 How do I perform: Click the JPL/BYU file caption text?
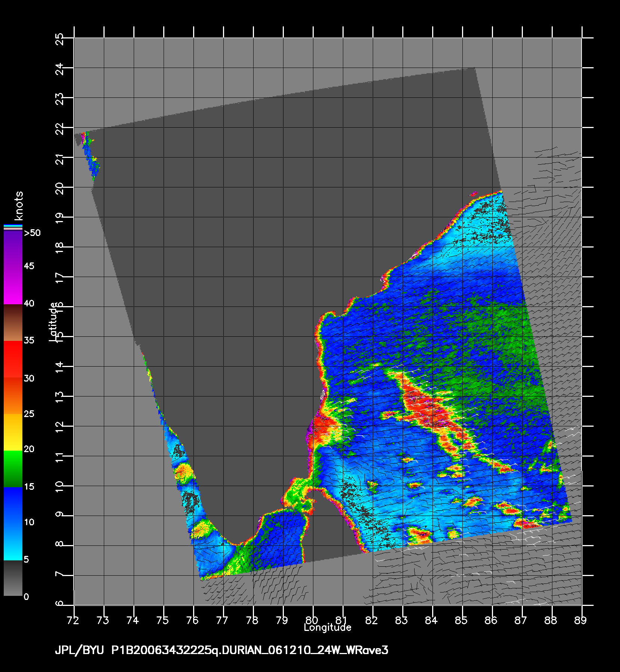click(x=221, y=650)
